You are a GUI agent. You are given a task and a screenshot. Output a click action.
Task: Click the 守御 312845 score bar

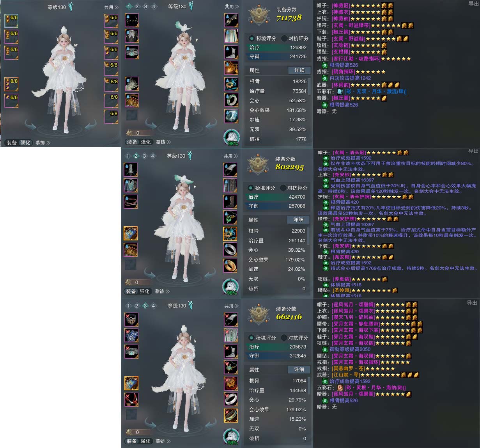tap(278, 356)
